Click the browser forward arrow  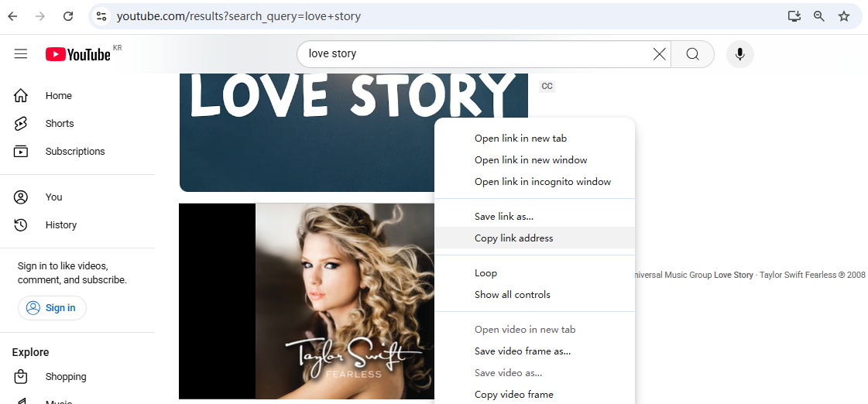[x=39, y=16]
